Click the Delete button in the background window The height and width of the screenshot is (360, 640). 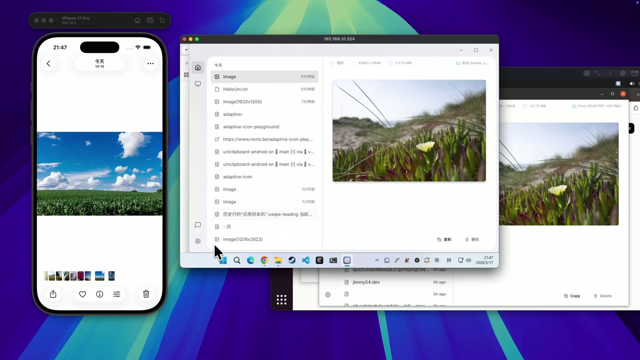[603, 296]
